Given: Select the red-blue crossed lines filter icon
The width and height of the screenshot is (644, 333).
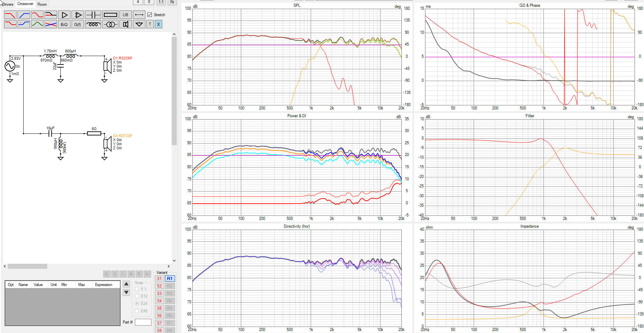Looking at the screenshot, I should click(51, 24).
